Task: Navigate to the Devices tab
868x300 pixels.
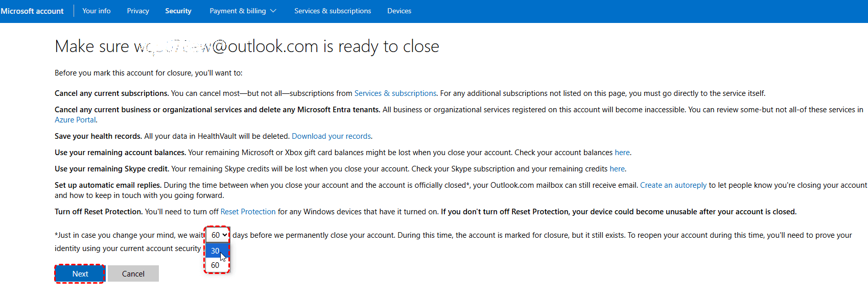Action: 399,11
